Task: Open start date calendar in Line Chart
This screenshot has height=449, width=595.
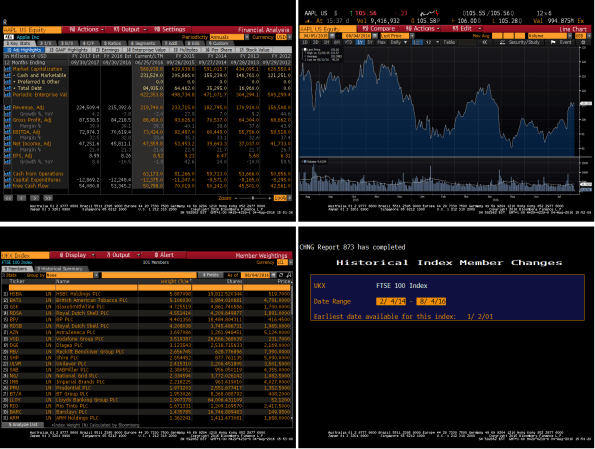Action: click(332, 36)
